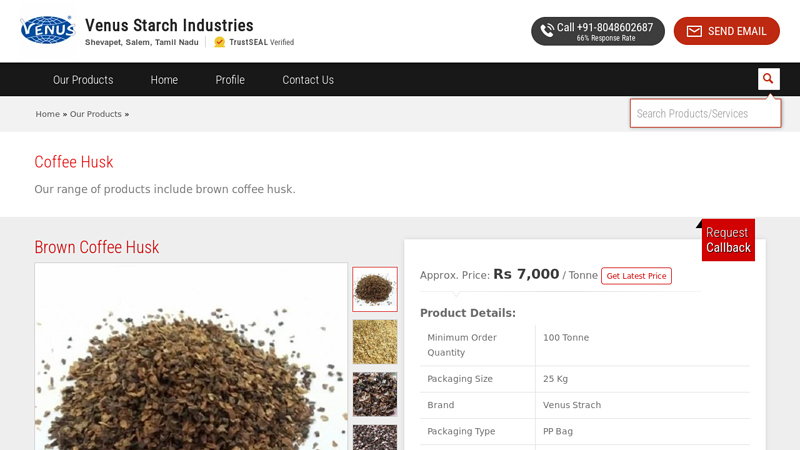This screenshot has width=800, height=450.
Task: Select the third dark husk thumbnail
Action: click(374, 394)
